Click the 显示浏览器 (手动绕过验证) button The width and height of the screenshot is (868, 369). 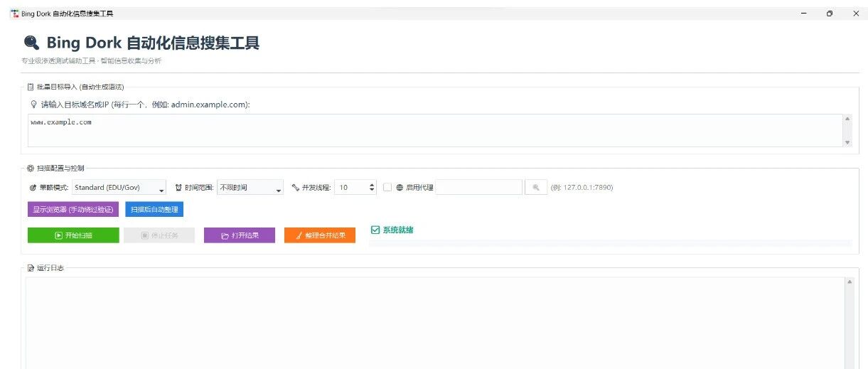click(73, 210)
